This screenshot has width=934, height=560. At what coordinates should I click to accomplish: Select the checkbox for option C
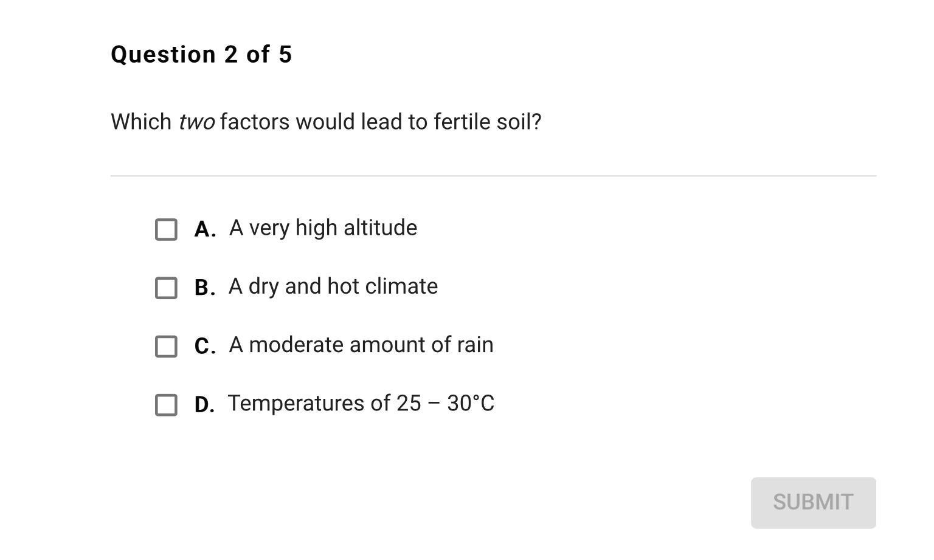point(166,347)
